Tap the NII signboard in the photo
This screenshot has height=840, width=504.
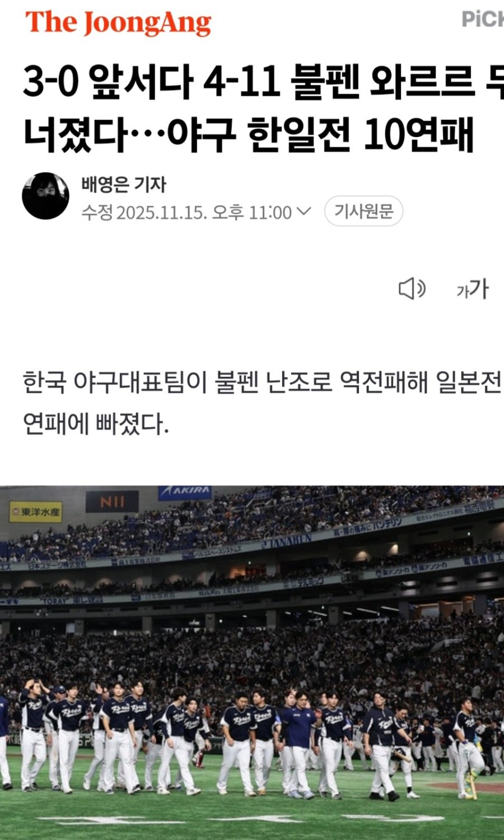112,502
